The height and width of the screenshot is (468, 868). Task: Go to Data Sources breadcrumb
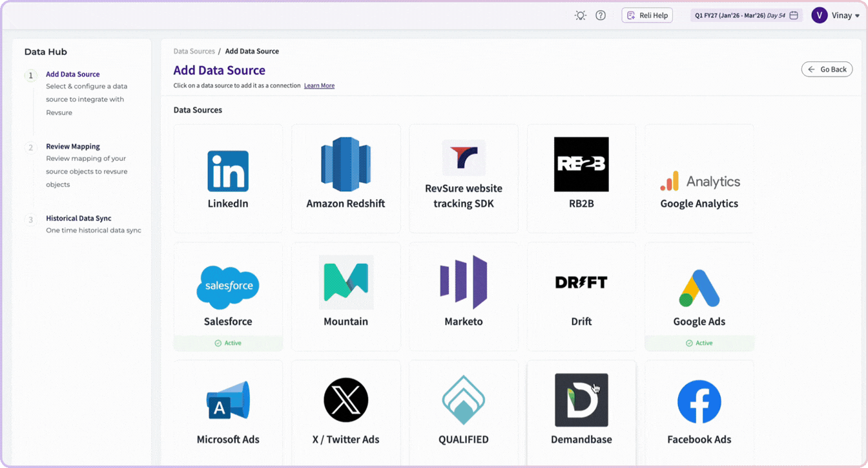(x=194, y=51)
